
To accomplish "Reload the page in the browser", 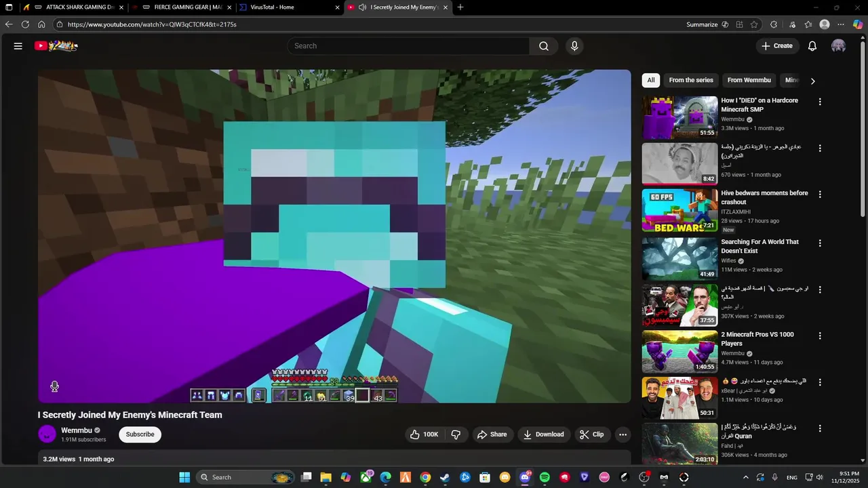I will tap(25, 24).
